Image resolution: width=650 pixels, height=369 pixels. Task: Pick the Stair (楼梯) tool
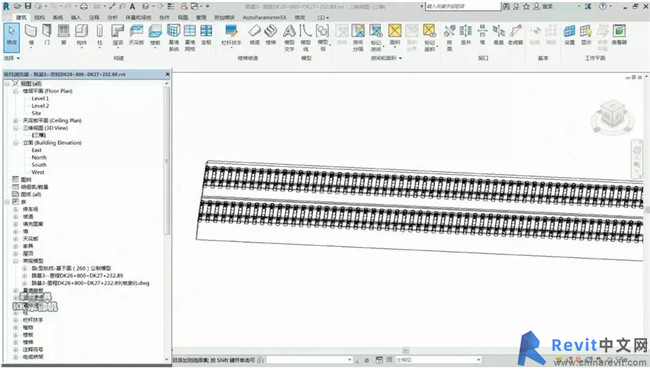click(271, 35)
